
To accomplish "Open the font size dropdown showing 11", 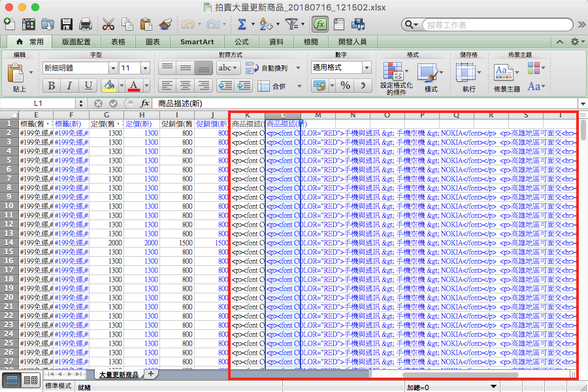I will 144,68.
